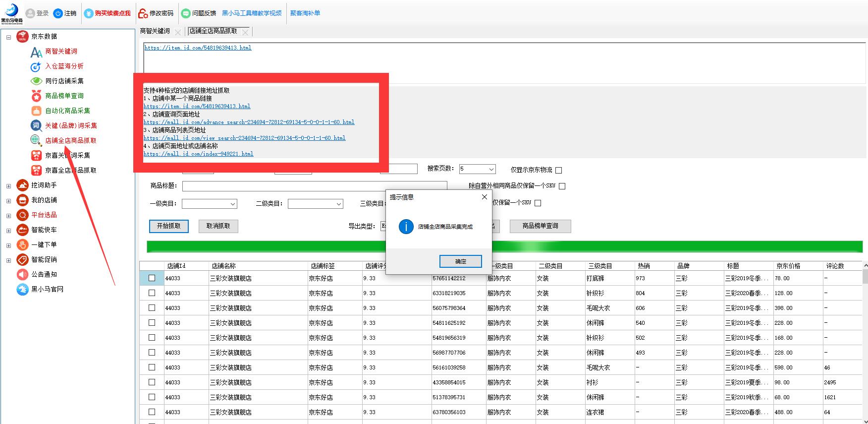Click the 京东数据 category icon

(x=22, y=36)
